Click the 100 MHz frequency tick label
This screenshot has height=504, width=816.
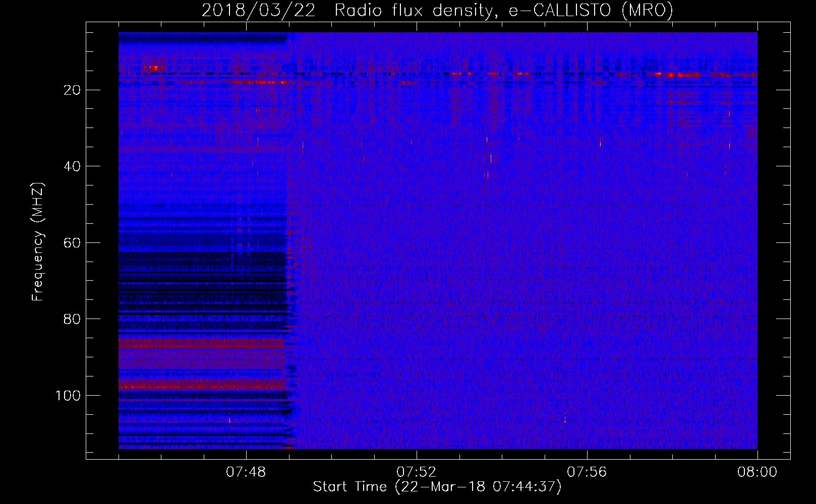pyautogui.click(x=68, y=396)
